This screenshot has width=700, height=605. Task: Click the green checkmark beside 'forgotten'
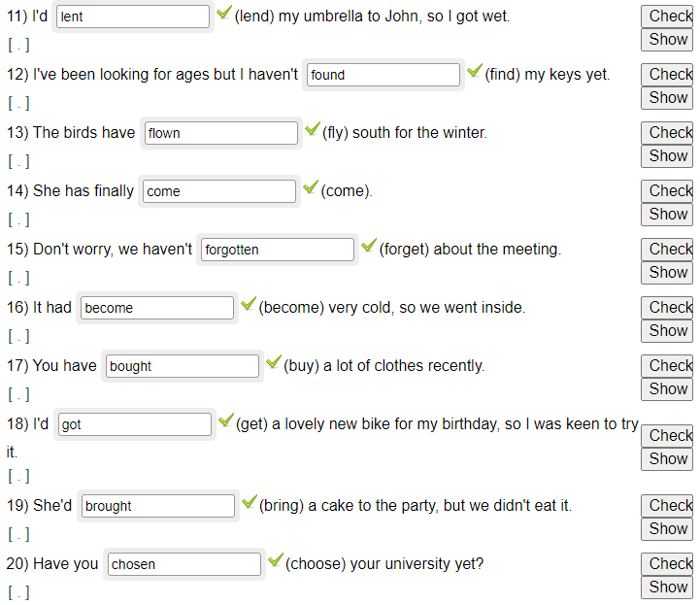click(368, 247)
